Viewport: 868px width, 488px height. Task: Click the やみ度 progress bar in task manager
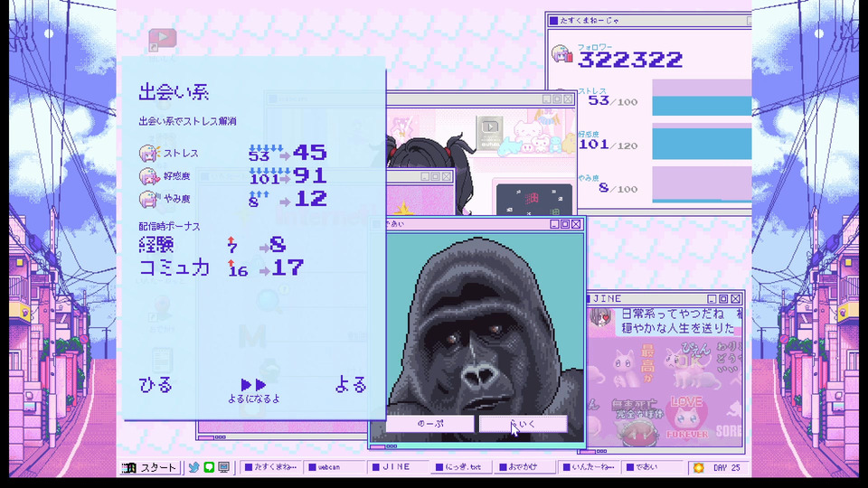(x=702, y=184)
